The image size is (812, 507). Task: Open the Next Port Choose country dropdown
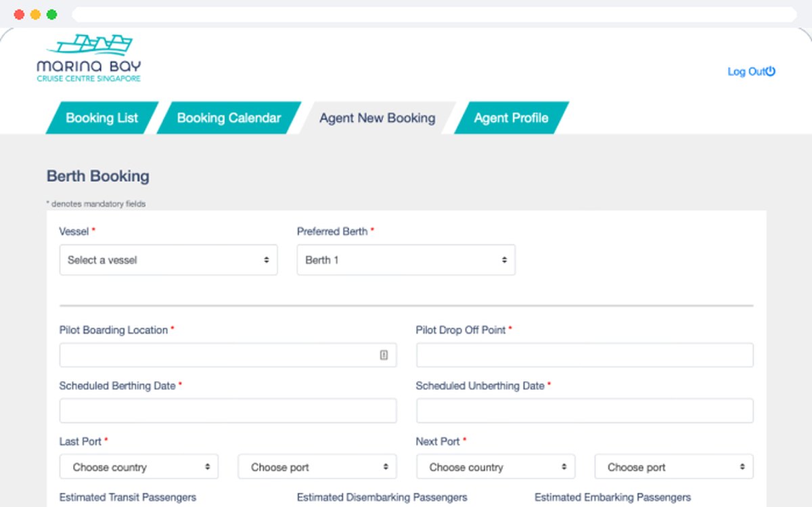tap(495, 467)
